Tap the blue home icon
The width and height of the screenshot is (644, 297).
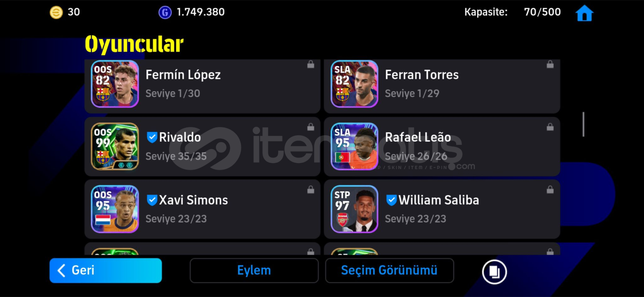tap(584, 13)
